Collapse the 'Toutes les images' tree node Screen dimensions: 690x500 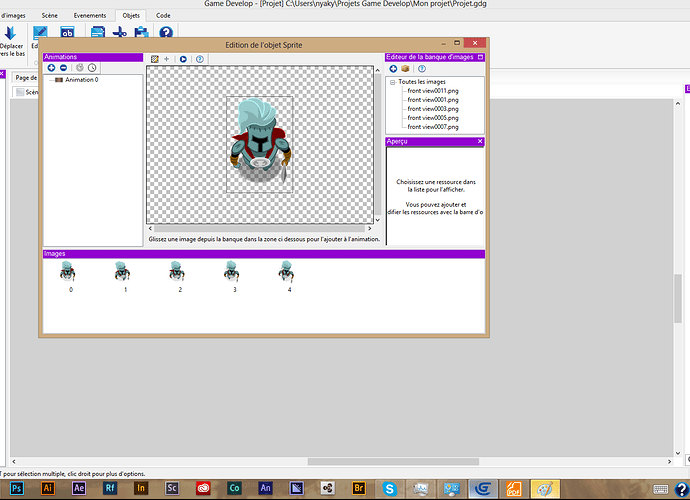393,82
